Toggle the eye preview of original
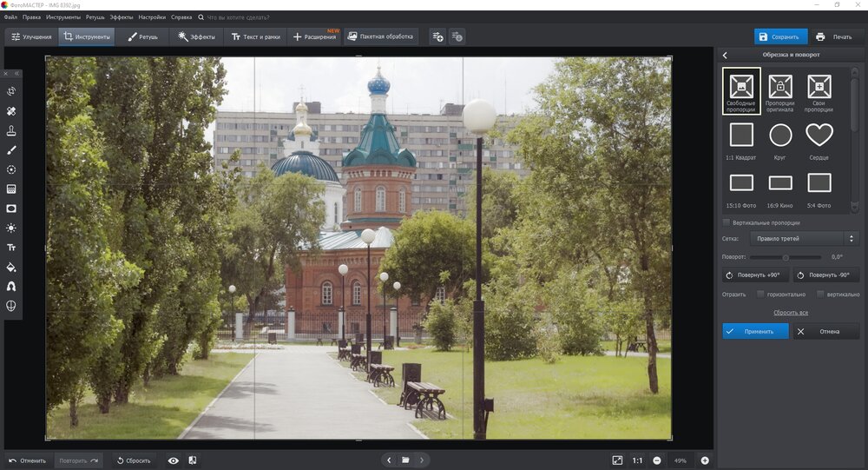Screen dimensions: 868x470 (173, 460)
